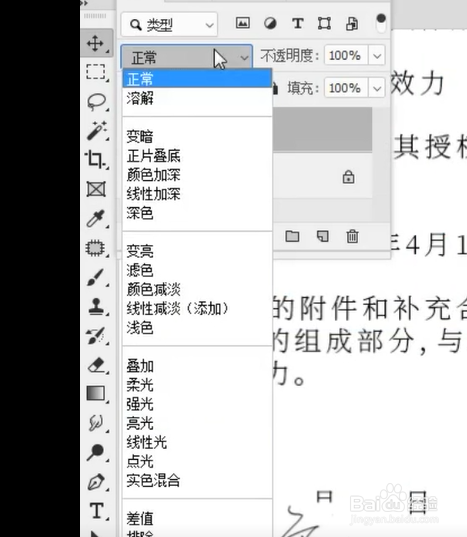
Task: Choose 差值 blend mode
Action: (197, 519)
